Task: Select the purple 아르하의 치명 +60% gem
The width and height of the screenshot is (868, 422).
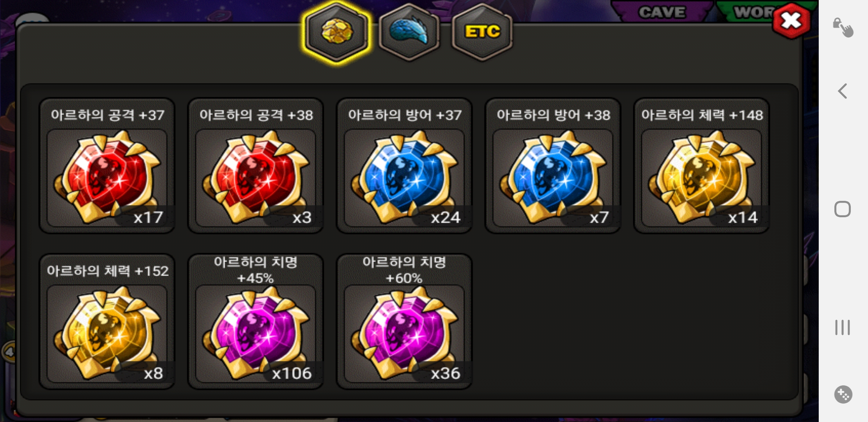Action: pyautogui.click(x=404, y=322)
